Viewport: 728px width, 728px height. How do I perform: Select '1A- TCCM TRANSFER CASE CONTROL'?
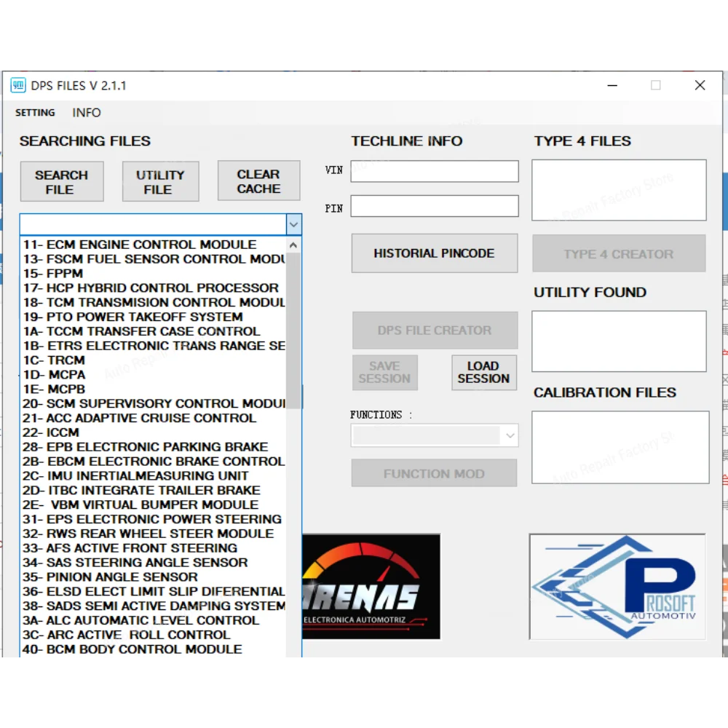(153, 331)
